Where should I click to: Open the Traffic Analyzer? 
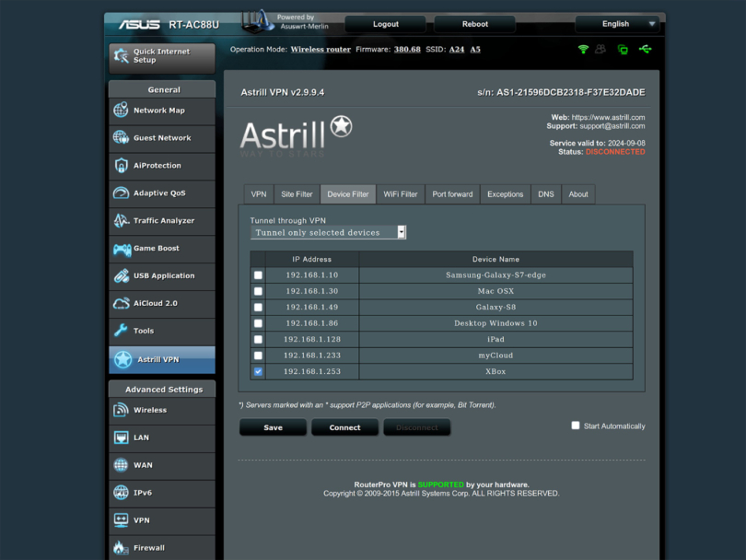161,221
